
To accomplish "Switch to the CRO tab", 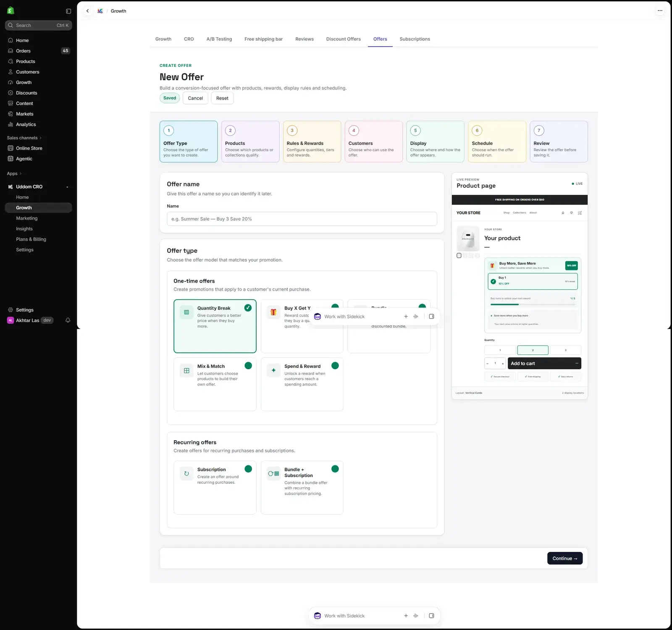I will (189, 39).
